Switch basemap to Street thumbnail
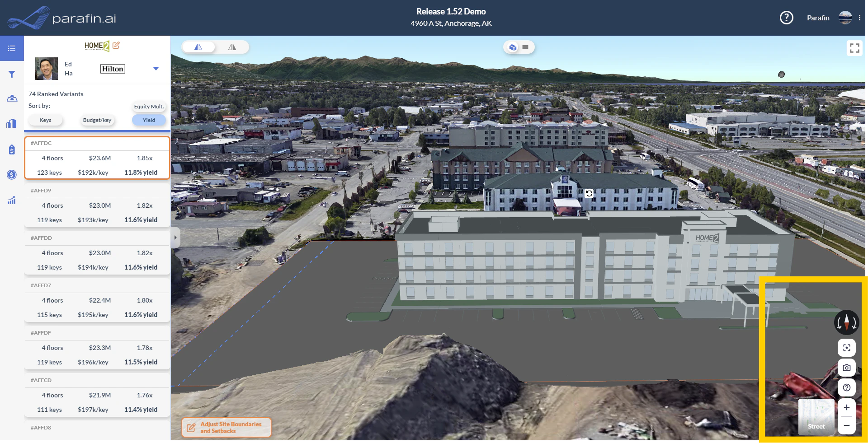The width and height of the screenshot is (868, 443). click(816, 417)
